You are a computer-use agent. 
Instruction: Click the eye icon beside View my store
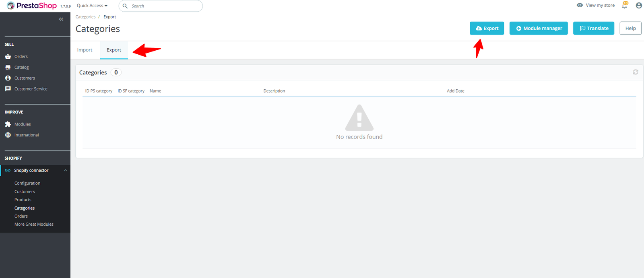coord(580,5)
